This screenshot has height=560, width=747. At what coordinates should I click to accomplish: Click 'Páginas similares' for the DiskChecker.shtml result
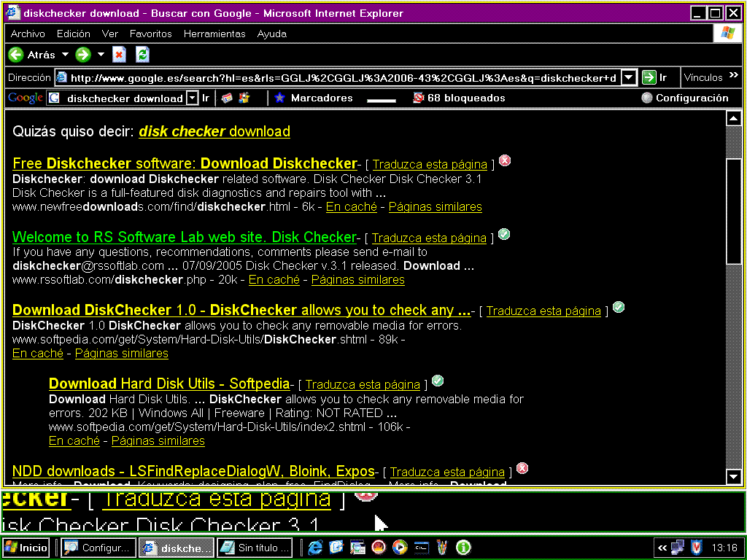pyautogui.click(x=122, y=353)
